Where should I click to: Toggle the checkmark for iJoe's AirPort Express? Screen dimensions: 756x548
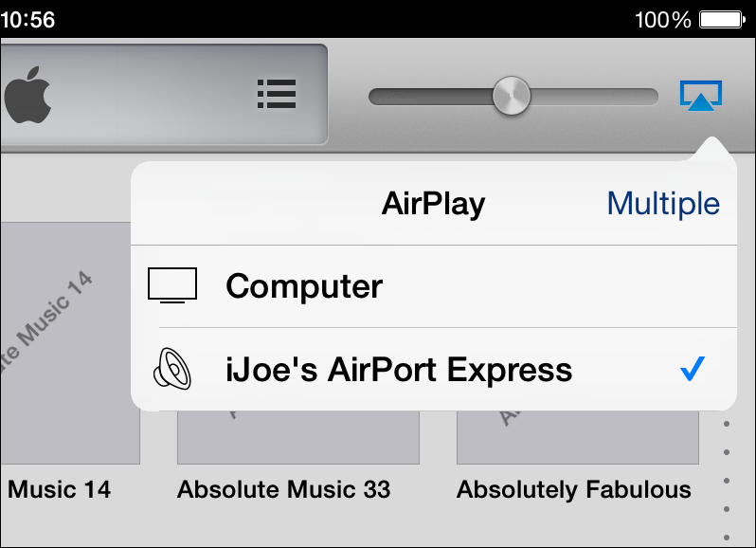[693, 369]
